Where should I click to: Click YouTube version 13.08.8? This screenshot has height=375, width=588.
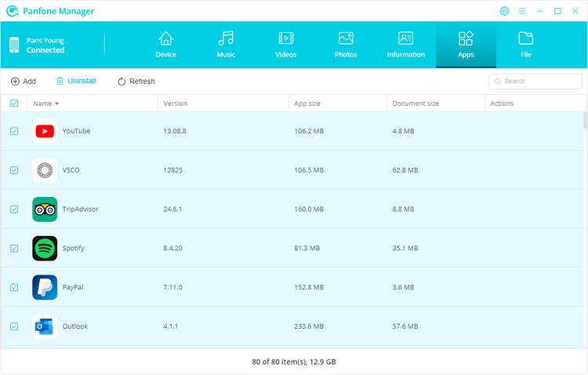[175, 131]
